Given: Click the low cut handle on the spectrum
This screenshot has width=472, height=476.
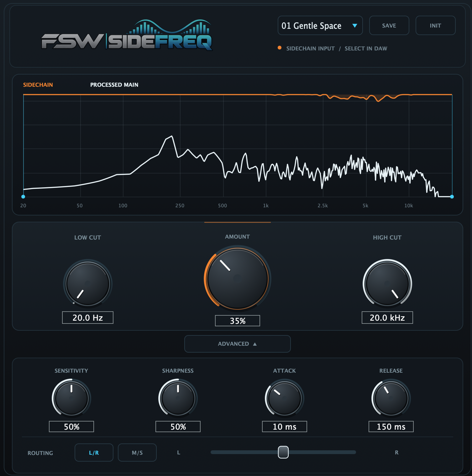Looking at the screenshot, I should (x=23, y=197).
